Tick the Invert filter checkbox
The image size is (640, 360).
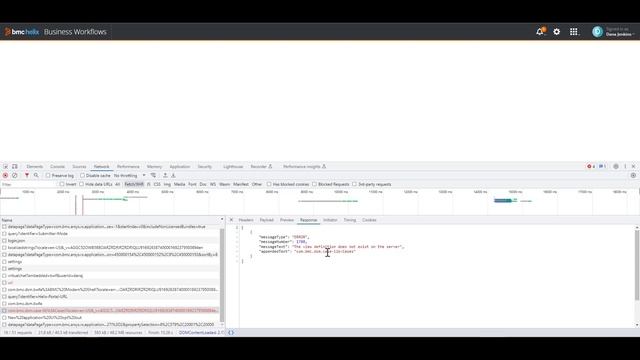click(62, 184)
